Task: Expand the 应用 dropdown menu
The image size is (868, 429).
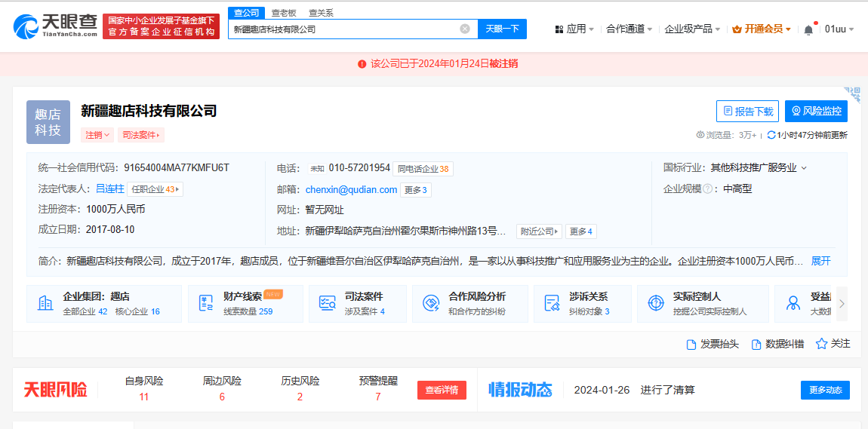Action: (574, 29)
